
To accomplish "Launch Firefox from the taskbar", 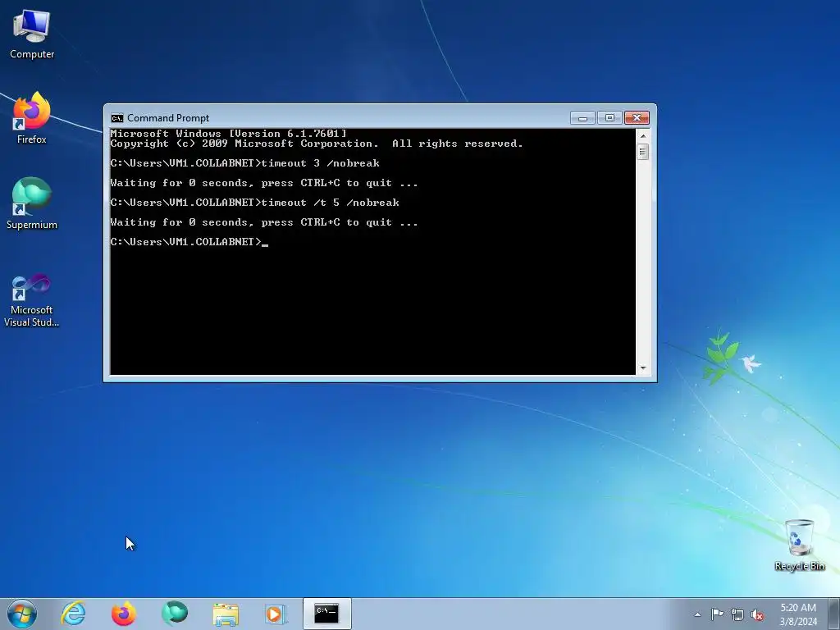I will tap(124, 614).
